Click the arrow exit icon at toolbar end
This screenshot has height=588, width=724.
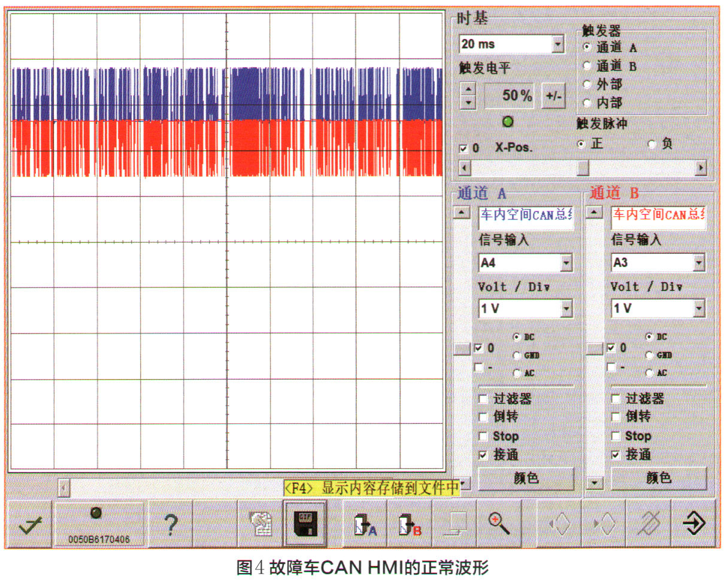click(x=693, y=525)
